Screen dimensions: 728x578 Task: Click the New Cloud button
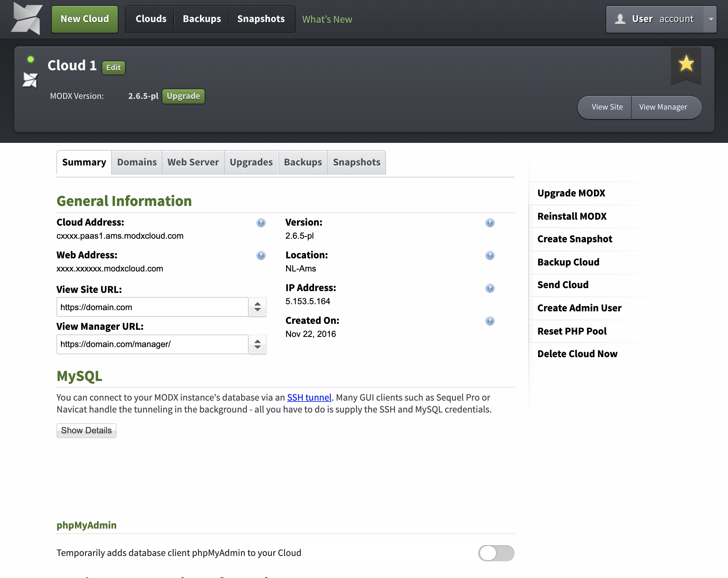coord(85,19)
